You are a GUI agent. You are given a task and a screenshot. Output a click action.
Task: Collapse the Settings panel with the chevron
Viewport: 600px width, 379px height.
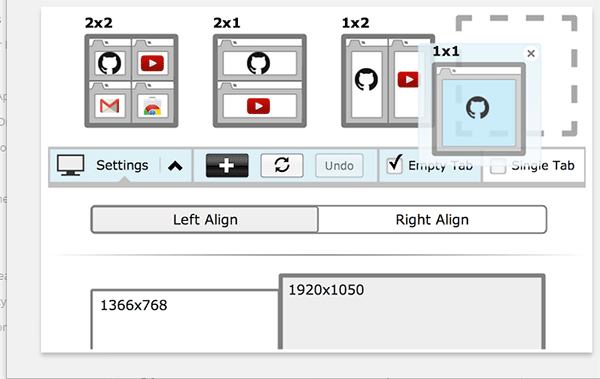pyautogui.click(x=175, y=166)
